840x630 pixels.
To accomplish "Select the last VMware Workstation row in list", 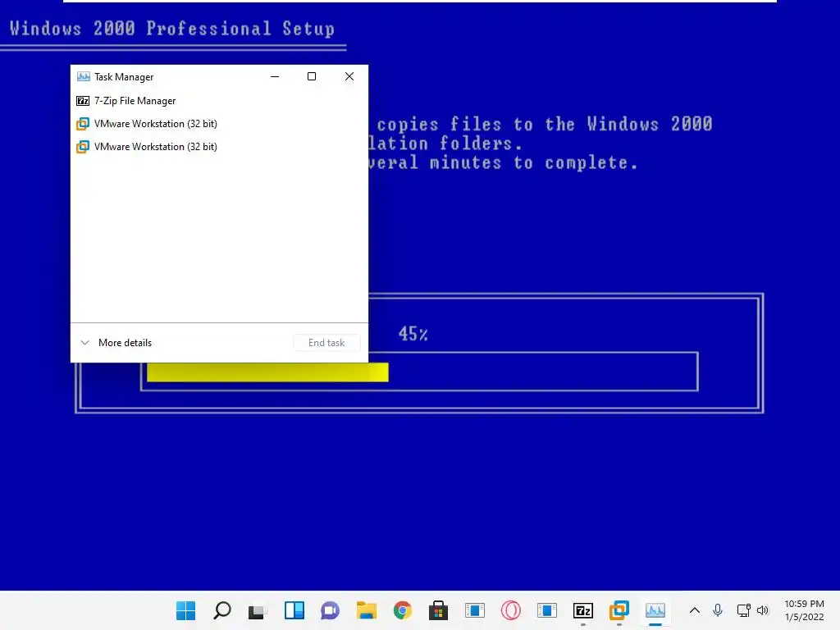I will tap(219, 147).
